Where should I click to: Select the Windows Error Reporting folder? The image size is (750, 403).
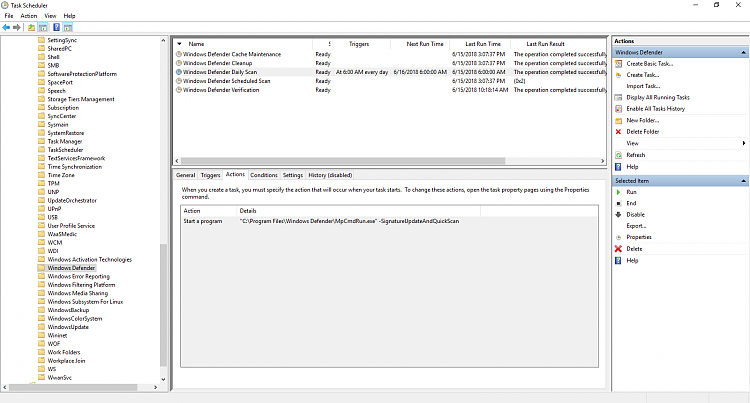point(78,276)
